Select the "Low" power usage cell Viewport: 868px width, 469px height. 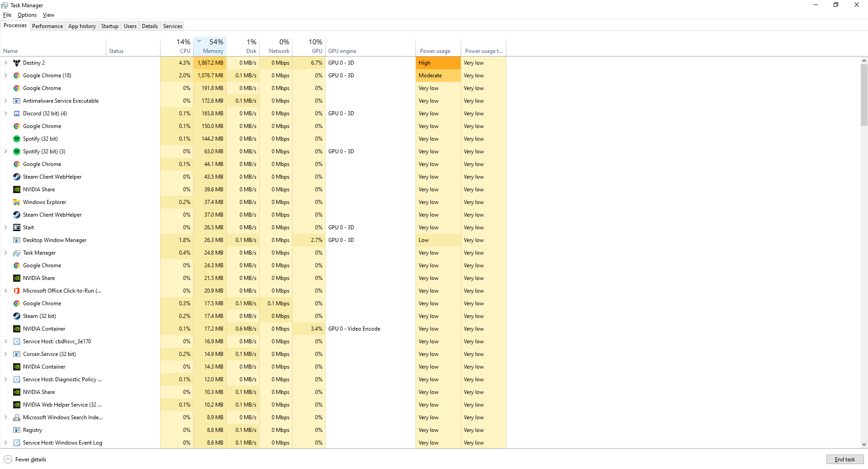click(x=438, y=240)
